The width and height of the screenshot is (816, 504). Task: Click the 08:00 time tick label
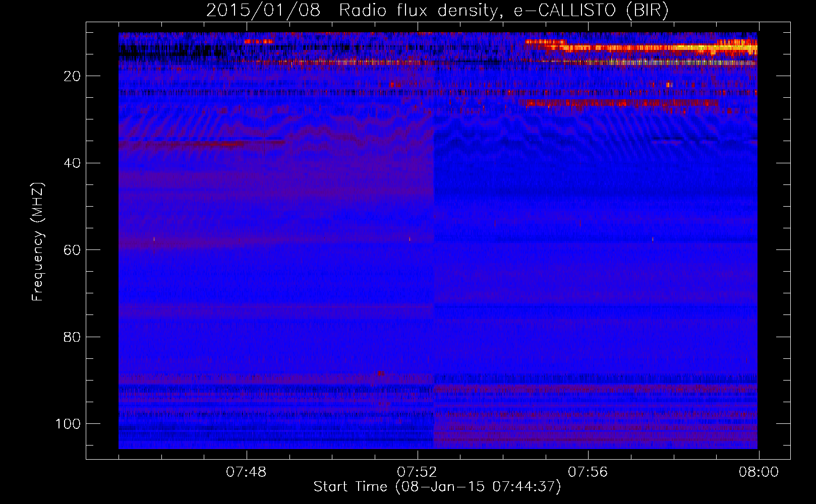click(759, 472)
